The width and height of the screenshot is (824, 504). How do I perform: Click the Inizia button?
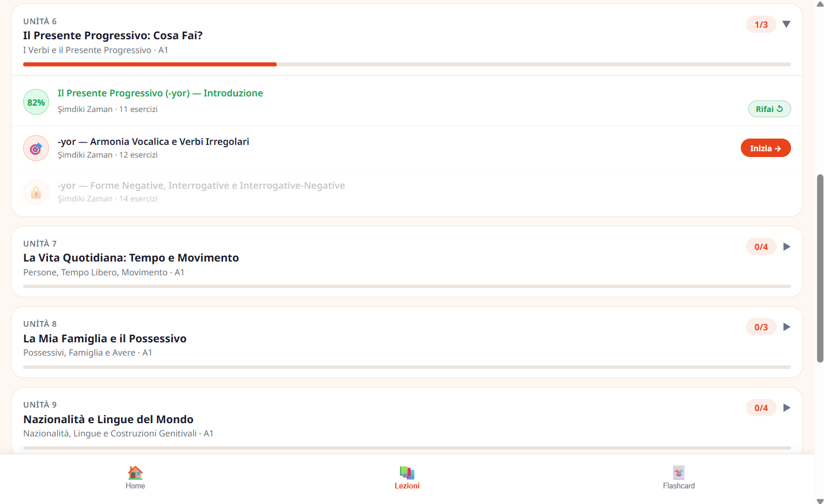coord(766,148)
